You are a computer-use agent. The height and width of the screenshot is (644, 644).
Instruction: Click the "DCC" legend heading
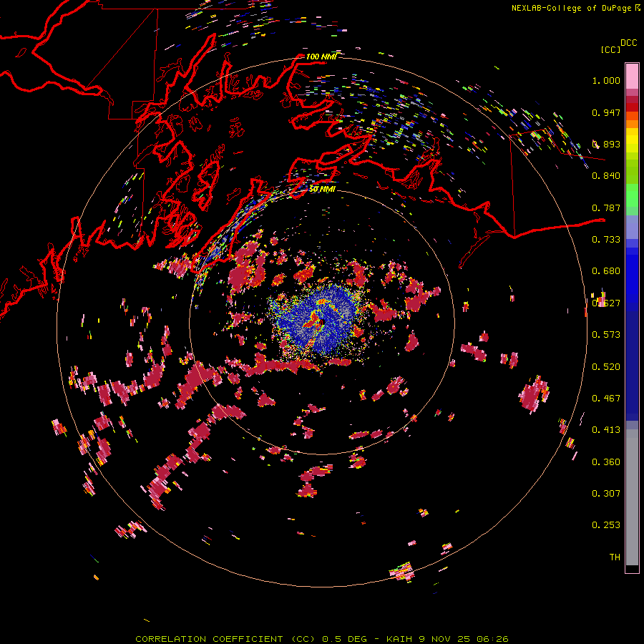[x=628, y=43]
